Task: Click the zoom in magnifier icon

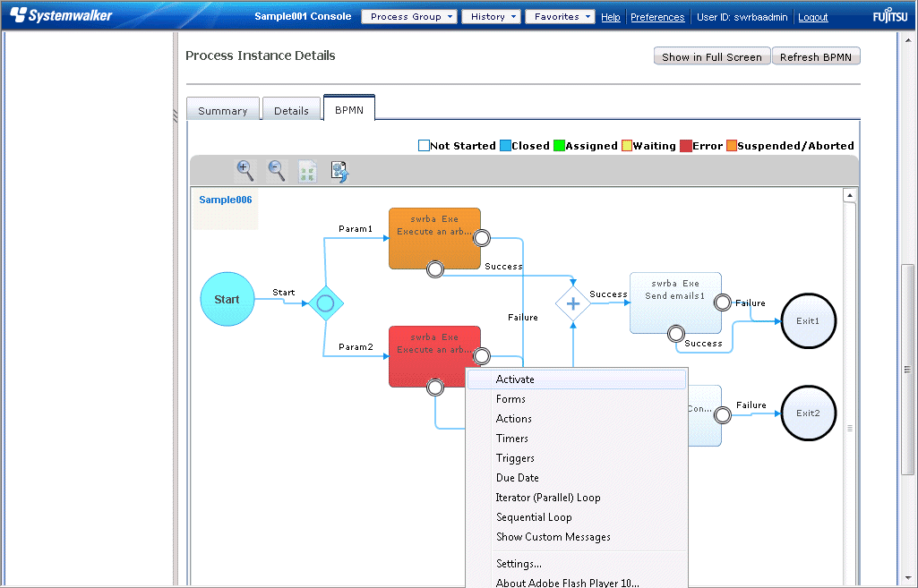Action: pos(245,170)
